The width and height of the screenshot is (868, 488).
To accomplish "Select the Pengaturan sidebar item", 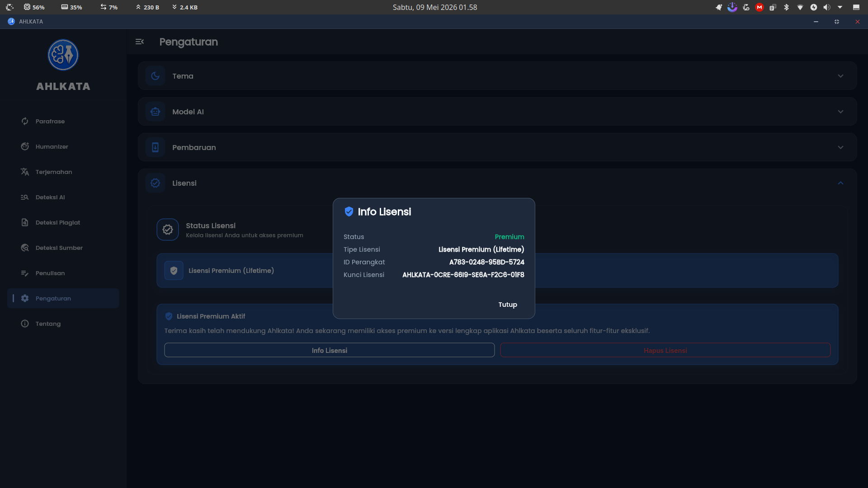I will point(63,298).
